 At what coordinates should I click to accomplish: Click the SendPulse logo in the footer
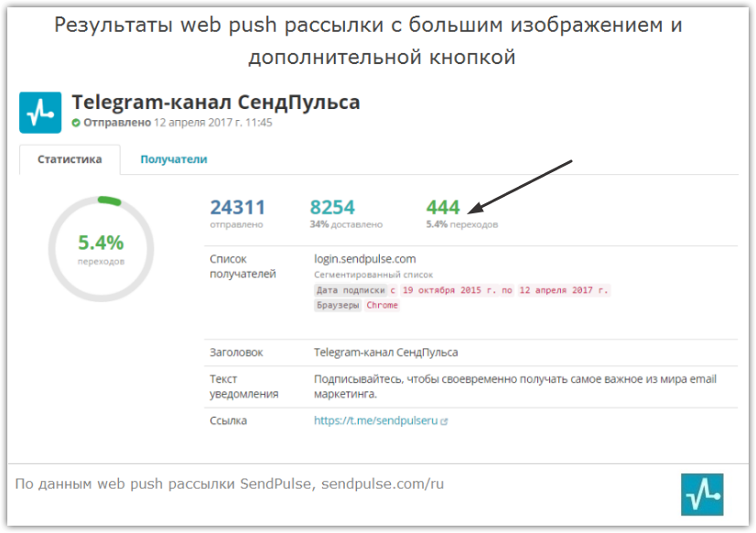tap(702, 495)
